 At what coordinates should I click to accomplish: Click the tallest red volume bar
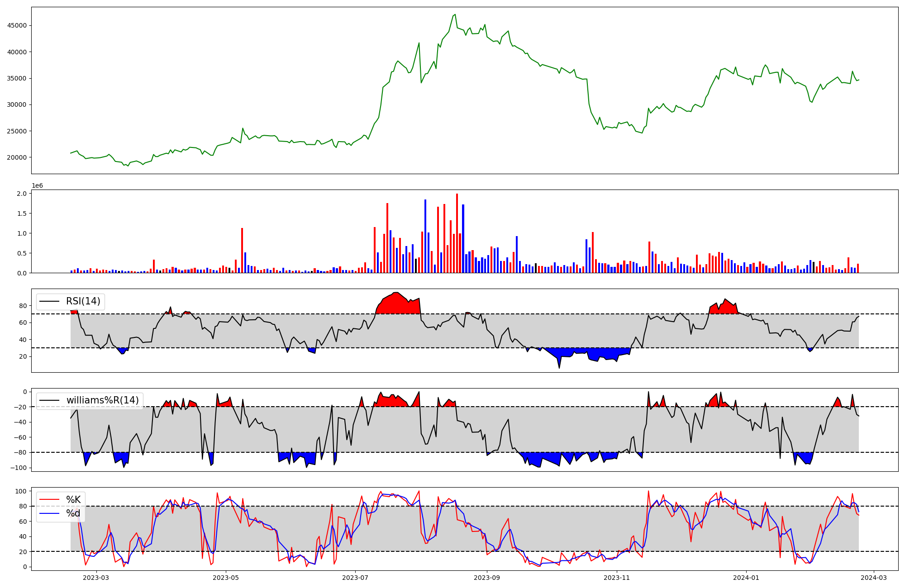pos(457,233)
